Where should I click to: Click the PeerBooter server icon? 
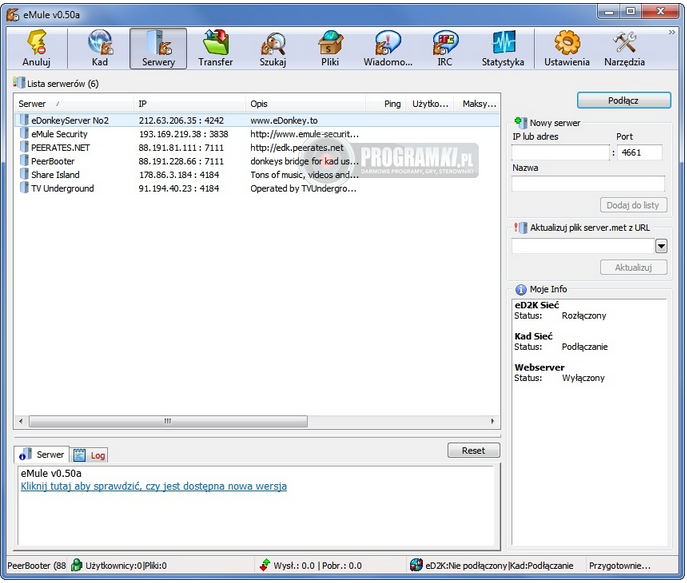click(24, 161)
